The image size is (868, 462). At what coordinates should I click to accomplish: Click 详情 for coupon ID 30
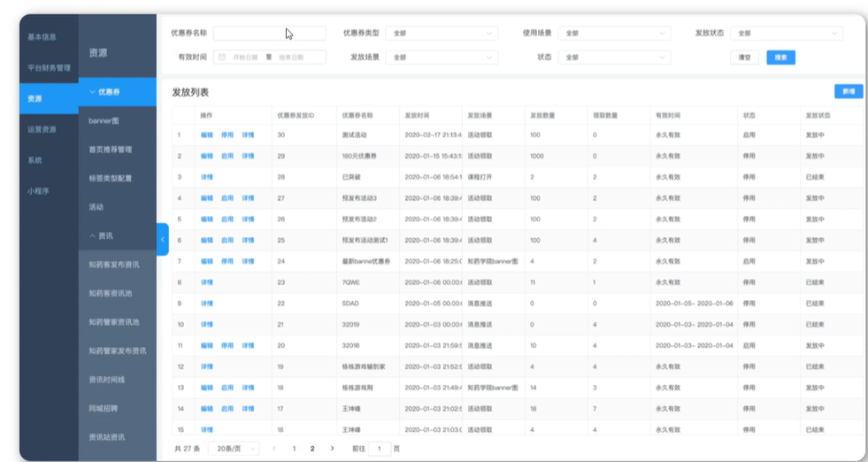click(x=248, y=135)
